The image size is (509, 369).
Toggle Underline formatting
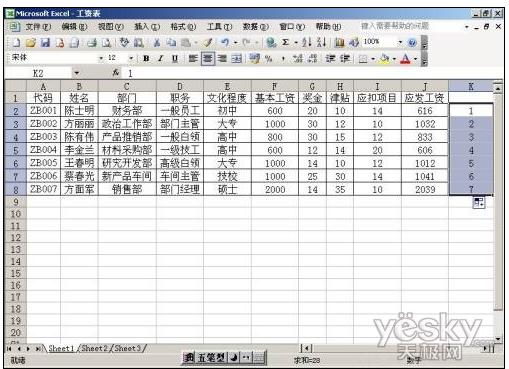(175, 59)
